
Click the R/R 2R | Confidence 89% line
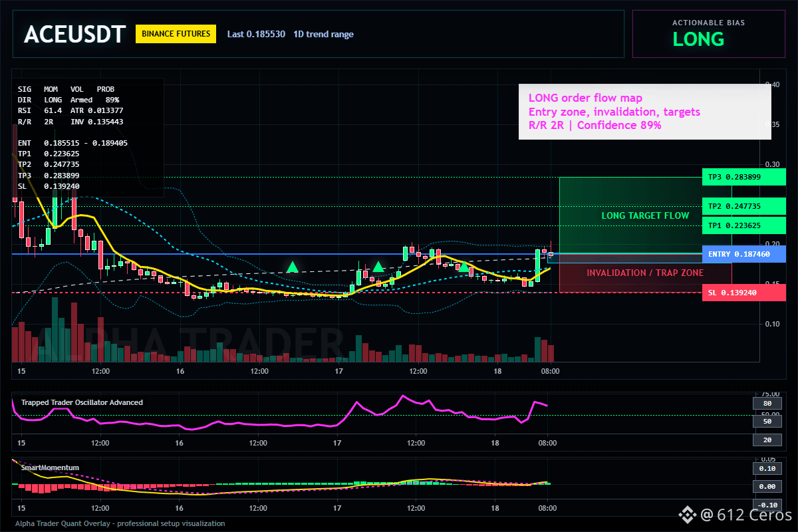coord(595,125)
